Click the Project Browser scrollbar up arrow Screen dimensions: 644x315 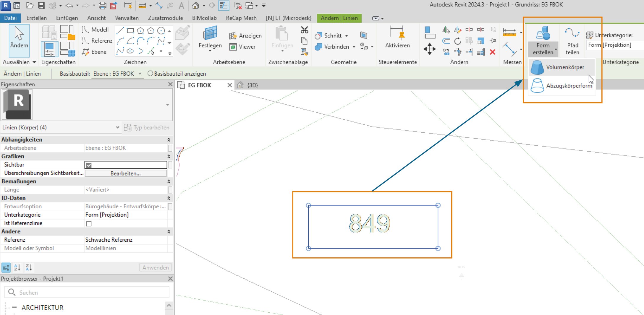[x=169, y=305]
